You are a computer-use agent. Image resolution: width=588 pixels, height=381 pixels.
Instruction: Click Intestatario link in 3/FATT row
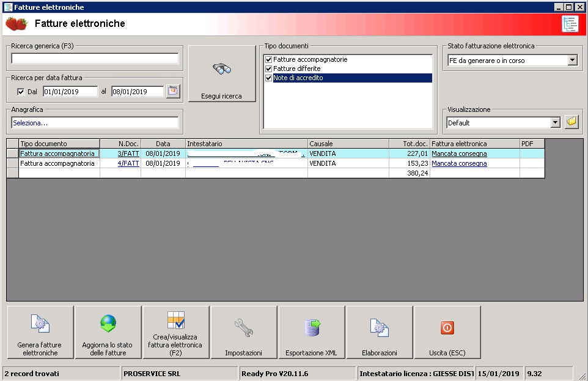[x=246, y=154]
